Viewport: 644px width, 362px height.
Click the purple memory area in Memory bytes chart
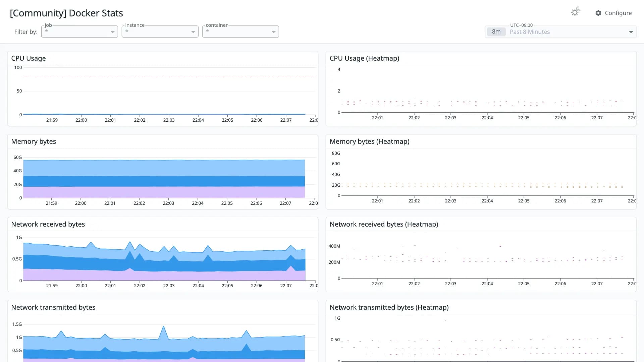(164, 192)
